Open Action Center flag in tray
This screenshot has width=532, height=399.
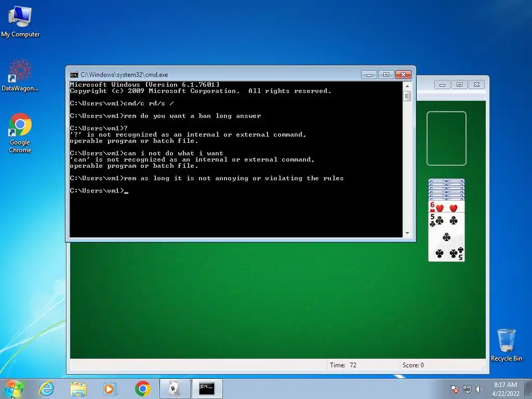pos(454,389)
